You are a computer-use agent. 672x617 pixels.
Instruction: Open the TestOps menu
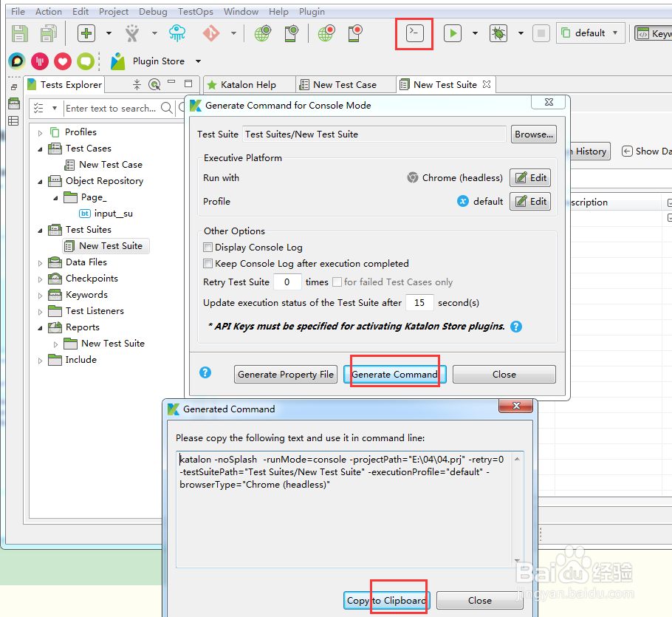[196, 12]
